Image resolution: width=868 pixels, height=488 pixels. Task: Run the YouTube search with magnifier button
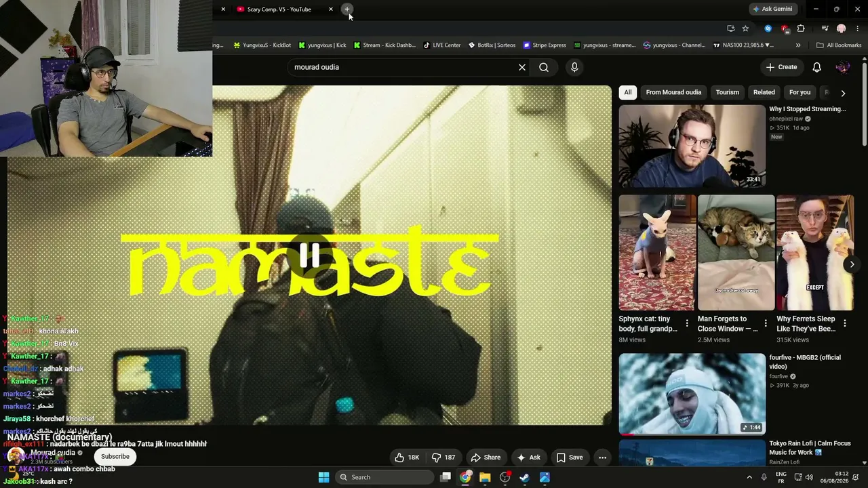point(544,67)
